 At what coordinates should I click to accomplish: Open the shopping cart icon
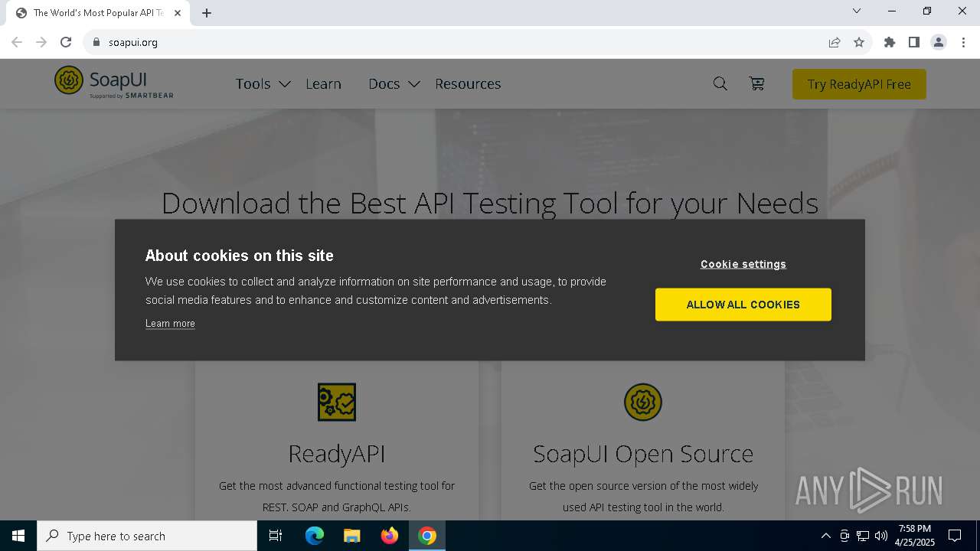click(x=756, y=83)
